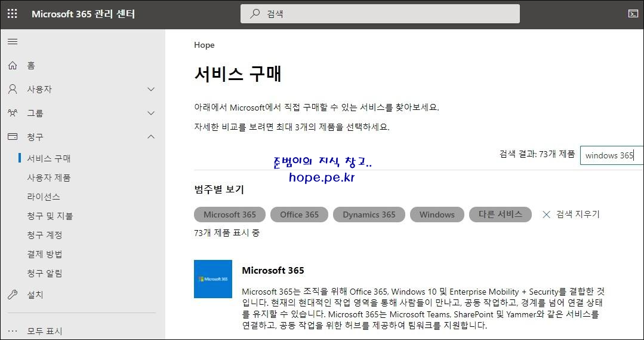
Task: Filter by Office 365 category pill
Action: (299, 214)
